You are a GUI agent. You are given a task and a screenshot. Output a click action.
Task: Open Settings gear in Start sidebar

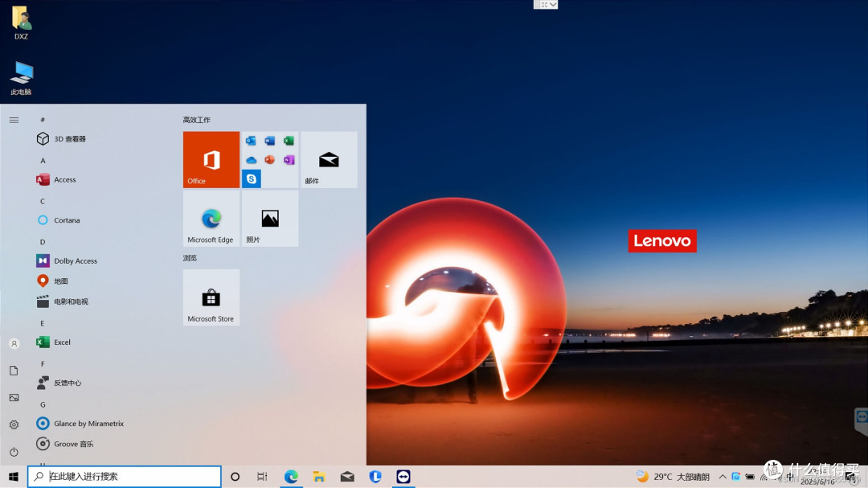tap(14, 424)
